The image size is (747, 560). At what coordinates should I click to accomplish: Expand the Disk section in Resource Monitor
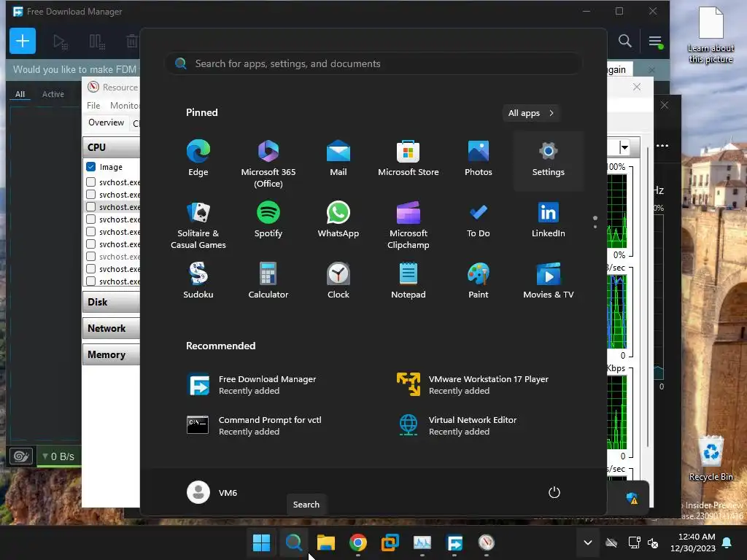[112, 302]
